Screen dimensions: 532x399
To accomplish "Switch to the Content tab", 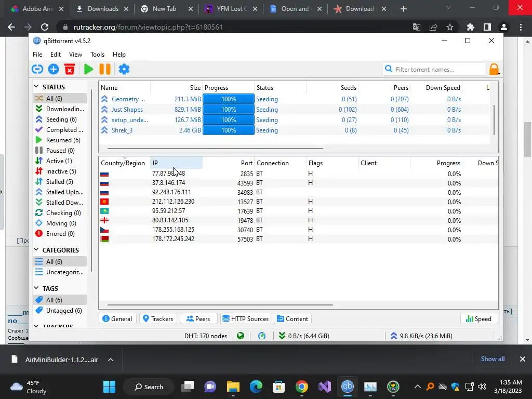I will pos(293,318).
